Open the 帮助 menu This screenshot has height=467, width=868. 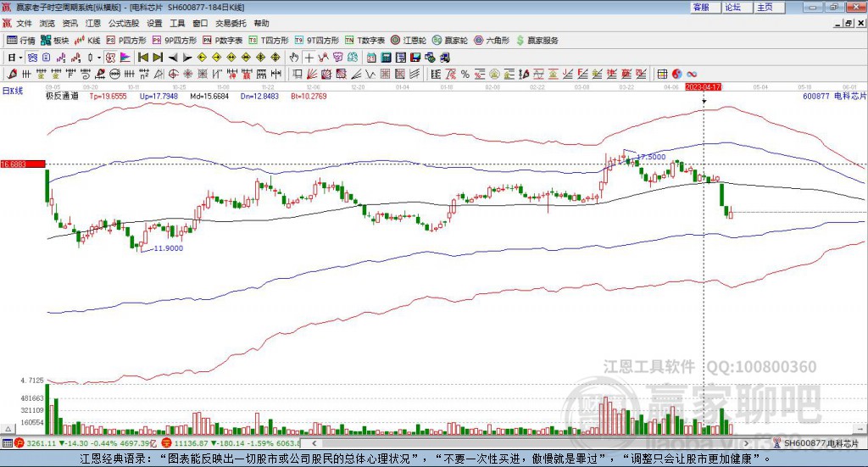[261, 23]
